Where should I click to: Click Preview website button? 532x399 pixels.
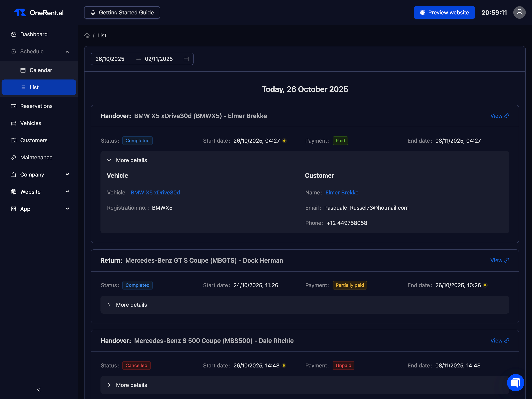[x=444, y=12]
